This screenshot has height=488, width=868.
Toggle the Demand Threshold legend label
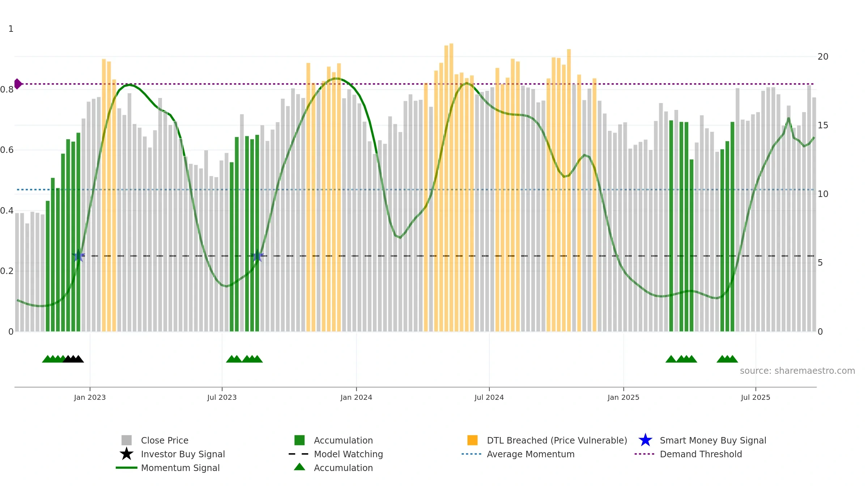(x=701, y=454)
